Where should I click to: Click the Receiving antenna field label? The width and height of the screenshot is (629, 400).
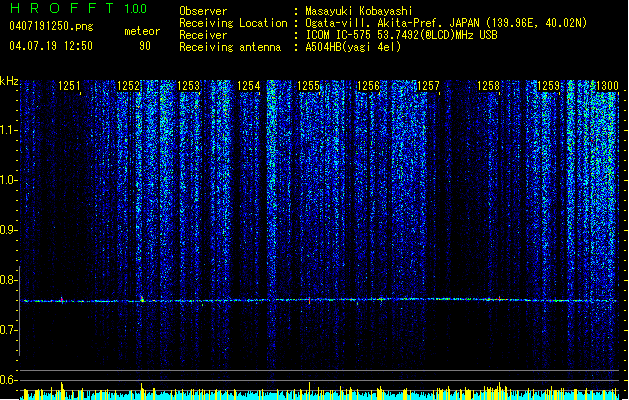pos(230,47)
